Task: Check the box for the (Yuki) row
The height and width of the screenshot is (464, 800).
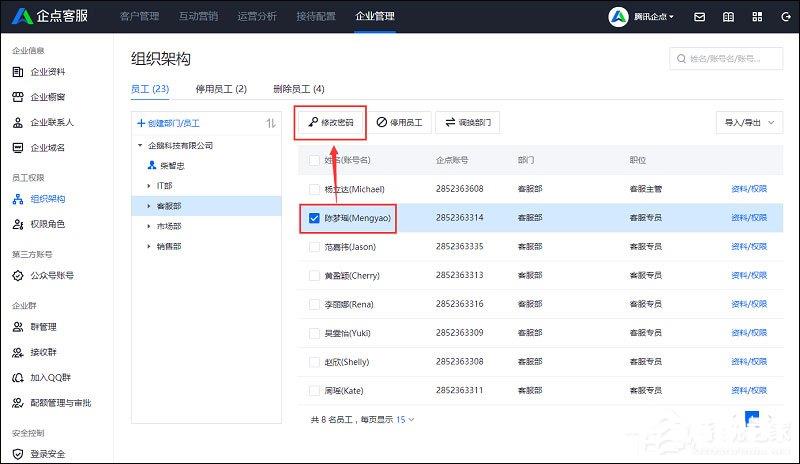Action: point(314,333)
